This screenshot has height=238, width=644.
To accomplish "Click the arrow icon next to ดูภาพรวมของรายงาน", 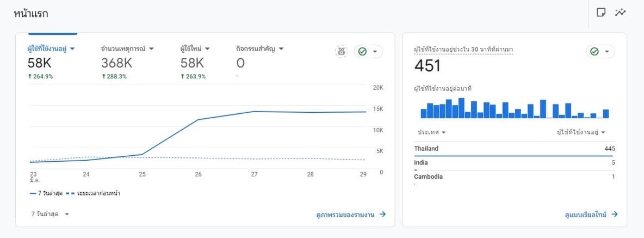I will pos(383,215).
